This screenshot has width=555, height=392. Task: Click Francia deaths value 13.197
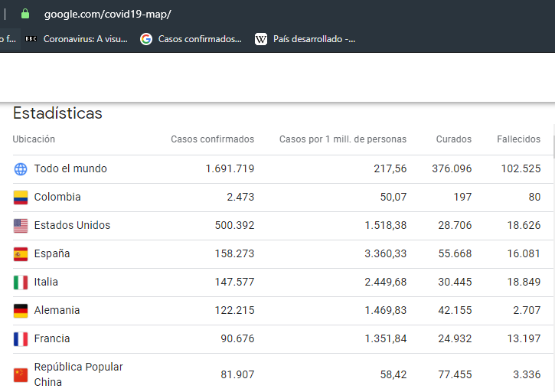click(524, 338)
